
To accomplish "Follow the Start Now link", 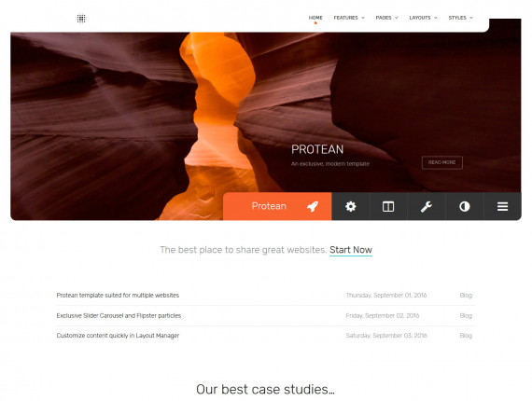I will click(351, 250).
